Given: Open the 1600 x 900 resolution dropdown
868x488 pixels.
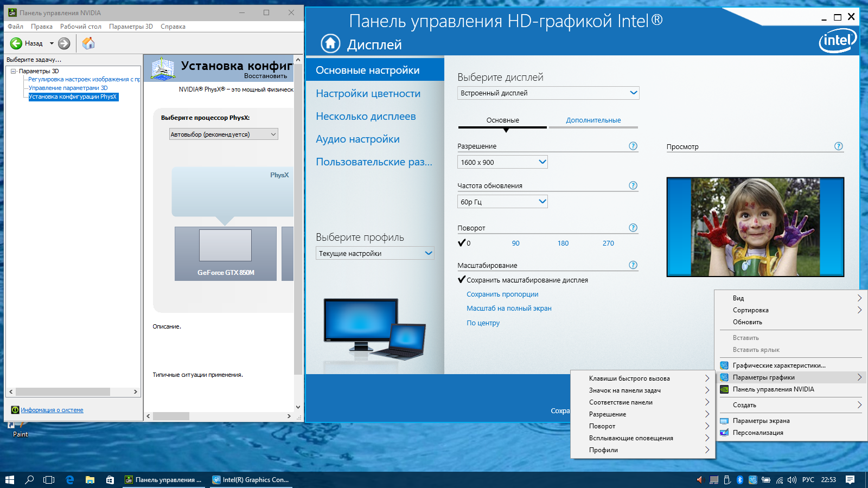Looking at the screenshot, I should coord(502,162).
